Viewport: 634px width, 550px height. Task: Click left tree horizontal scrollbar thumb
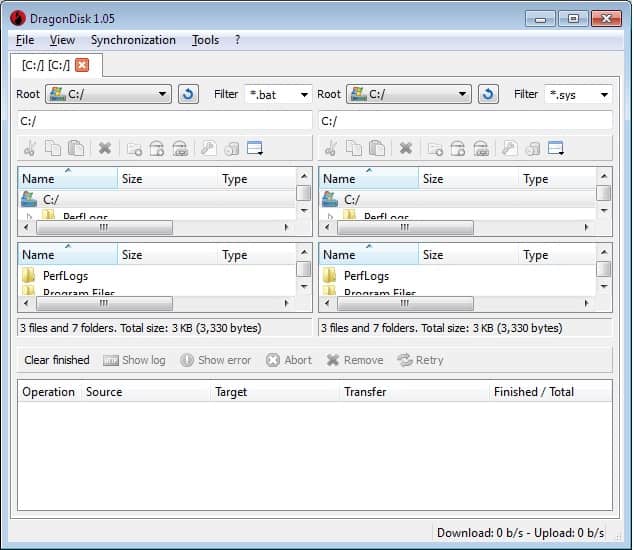coord(104,227)
